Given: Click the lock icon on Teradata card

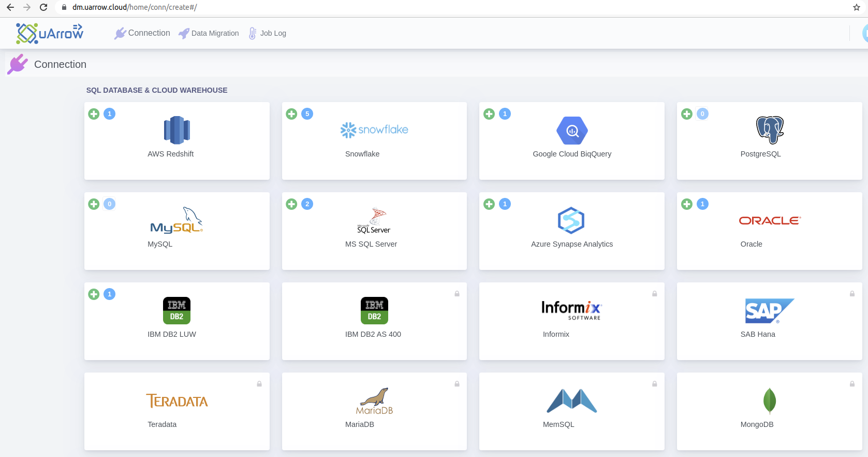Looking at the screenshot, I should pos(259,384).
